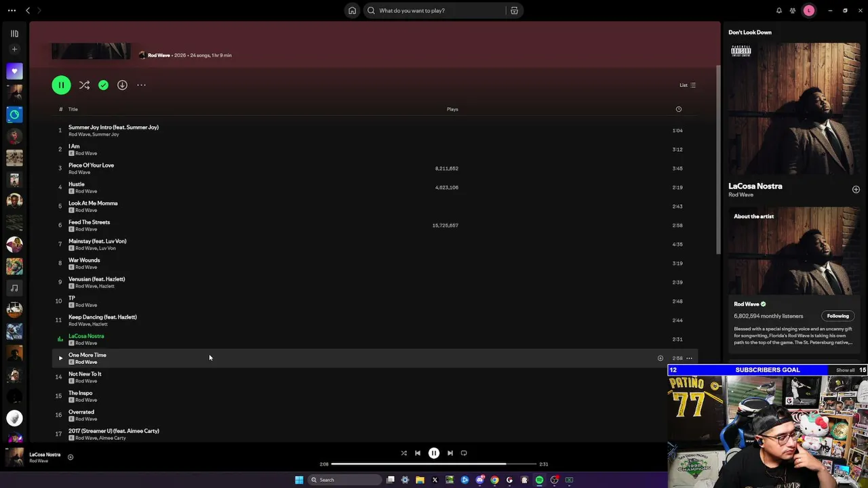Click the Following button for Rod Wave
This screenshot has width=868, height=488.
click(837, 316)
